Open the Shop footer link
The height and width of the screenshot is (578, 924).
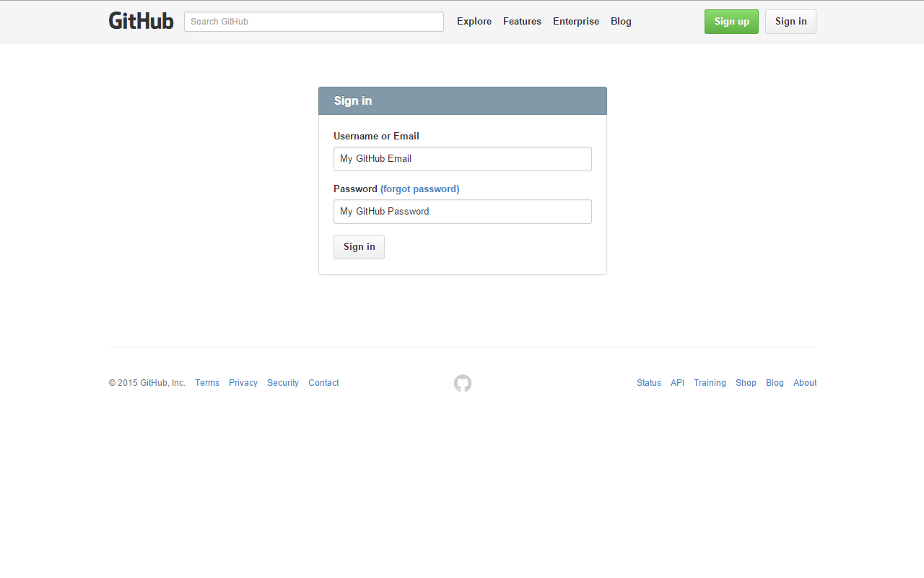[x=746, y=383]
